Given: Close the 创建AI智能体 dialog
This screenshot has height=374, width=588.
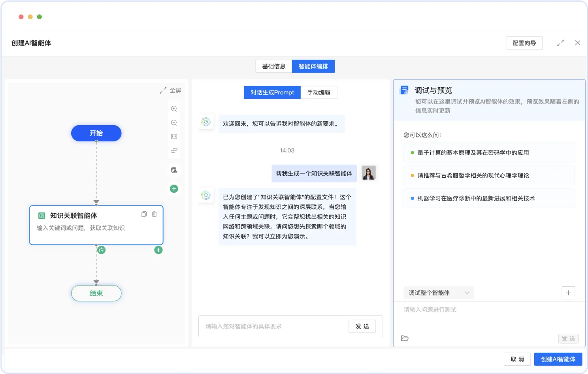Looking at the screenshot, I should [578, 43].
